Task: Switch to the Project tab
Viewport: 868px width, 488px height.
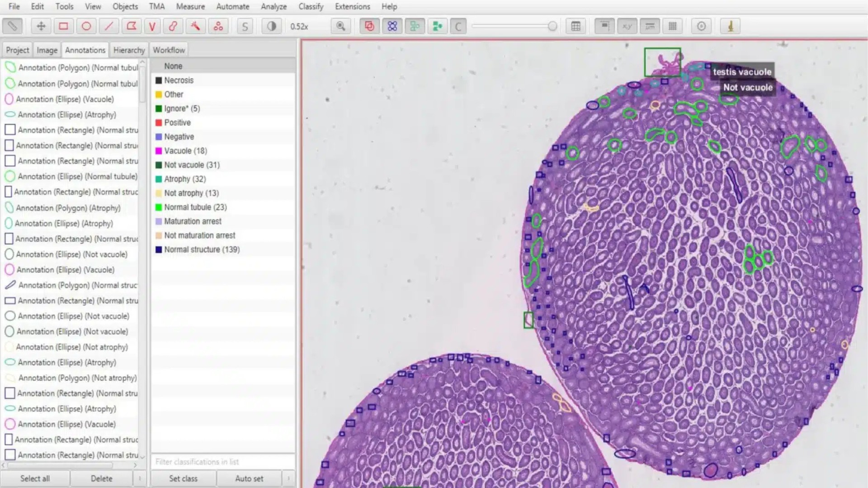Action: coord(18,50)
